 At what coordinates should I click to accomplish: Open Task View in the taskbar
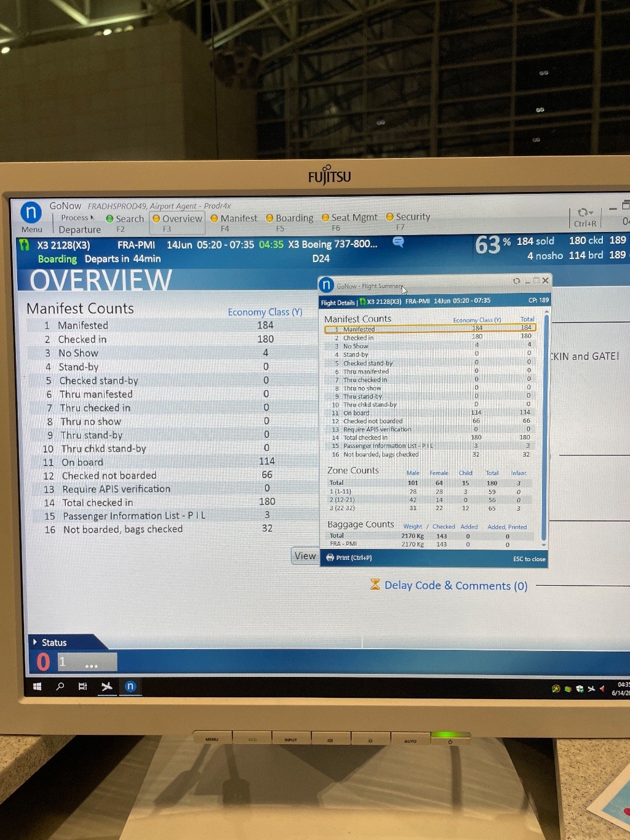82,687
